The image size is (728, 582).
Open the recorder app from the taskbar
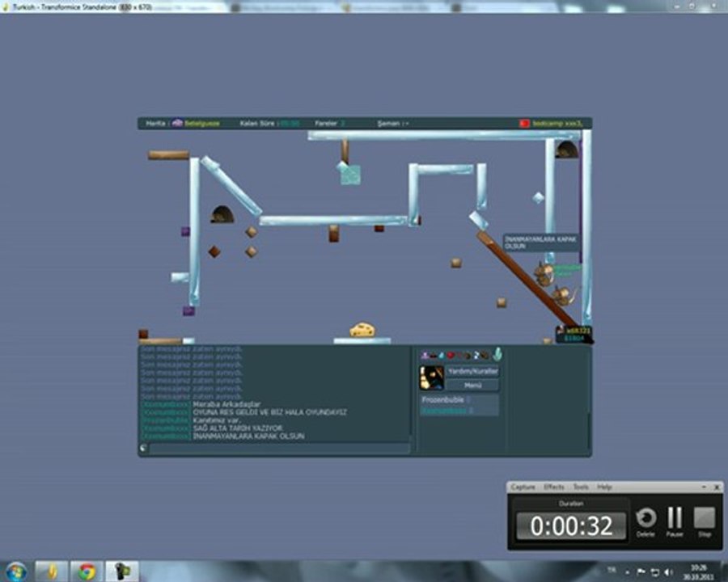pos(121,571)
